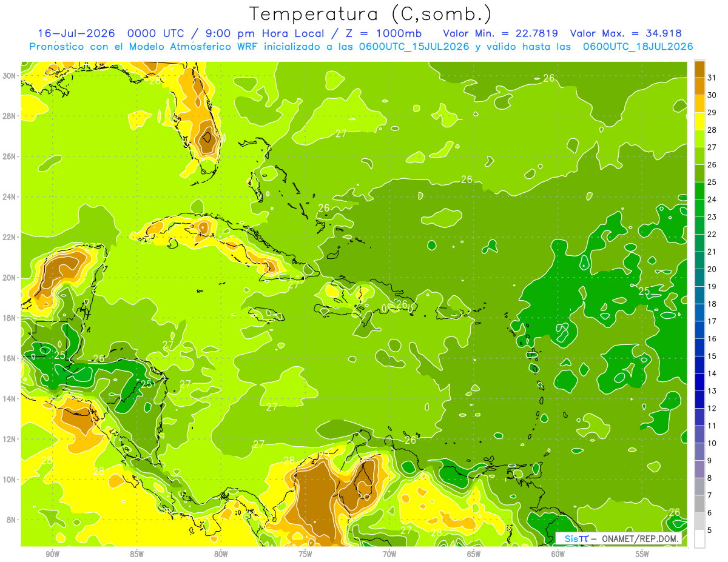This screenshot has height=562, width=728.
Task: Click the '16N' latitude label
Action: [x=9, y=358]
